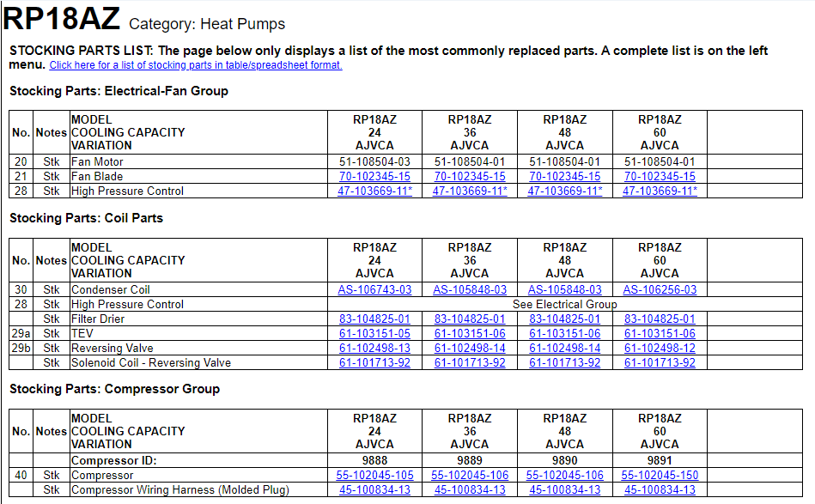The width and height of the screenshot is (815, 504).
Task: Open Filter Drier 83-104825-01 link for the 24 model
Action: 374,319
